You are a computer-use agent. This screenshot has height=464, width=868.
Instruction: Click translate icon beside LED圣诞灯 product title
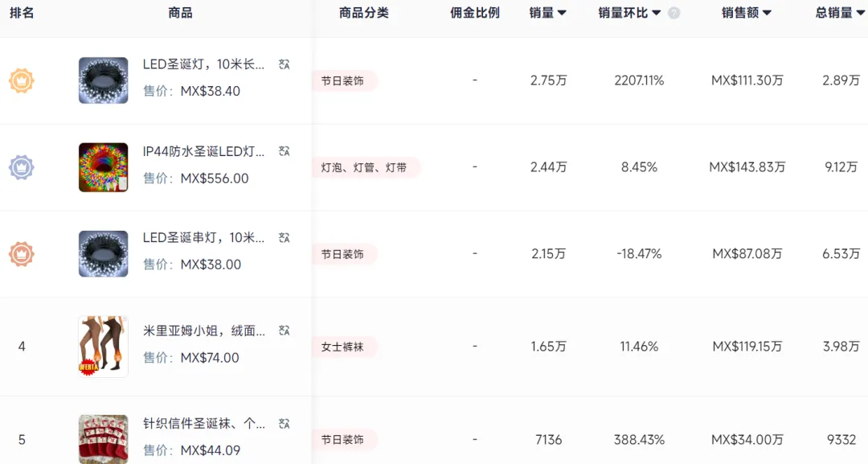(283, 64)
